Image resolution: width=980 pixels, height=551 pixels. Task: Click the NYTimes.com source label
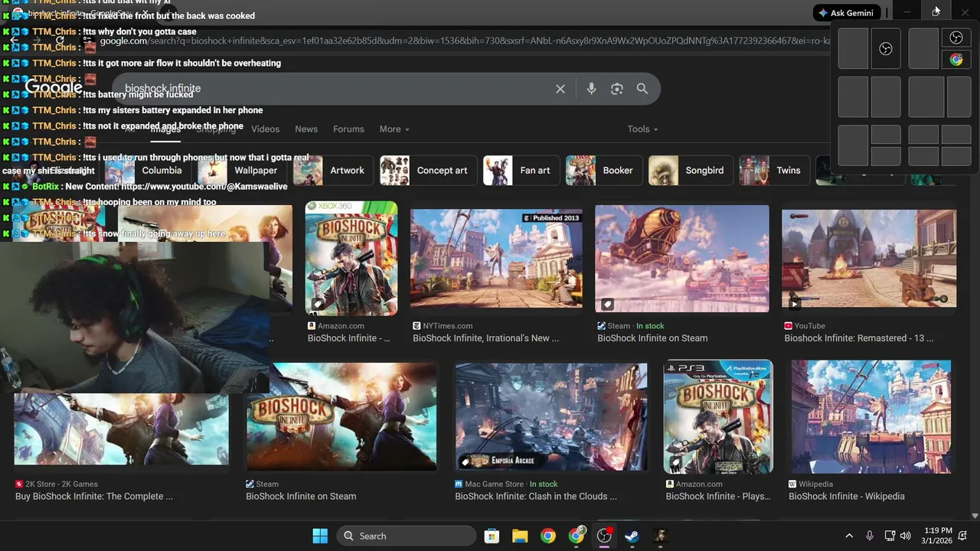(448, 326)
